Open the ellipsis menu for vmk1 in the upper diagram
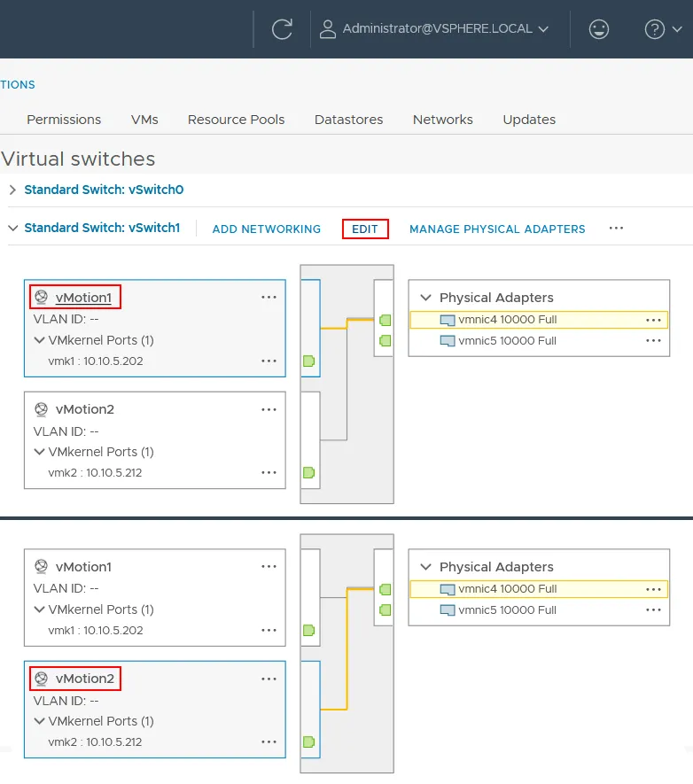The image size is (693, 784). (x=269, y=361)
